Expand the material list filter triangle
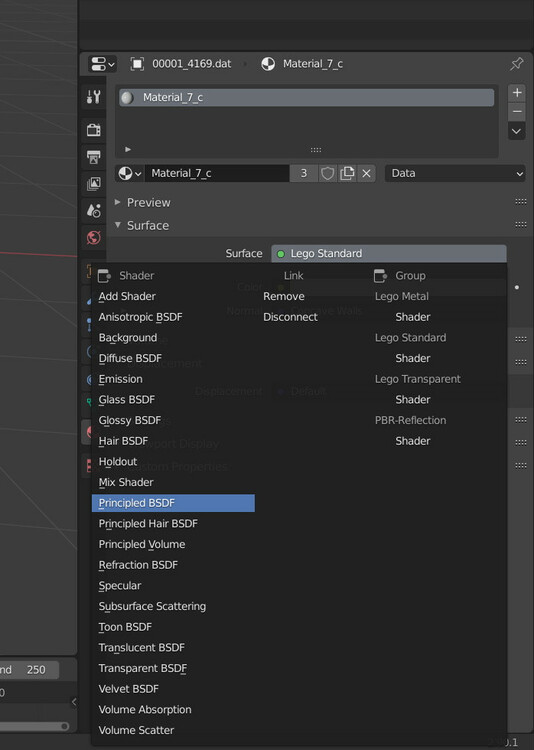The image size is (534, 750). (x=128, y=149)
